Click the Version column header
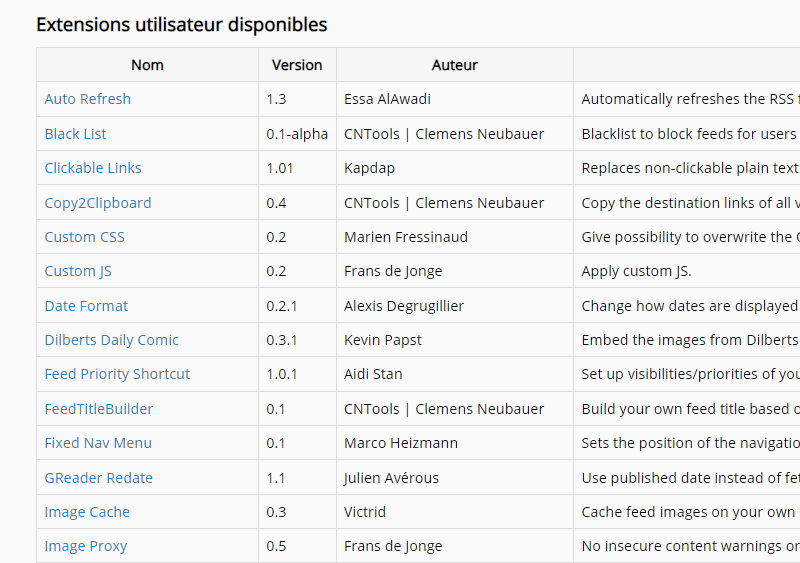 [297, 65]
